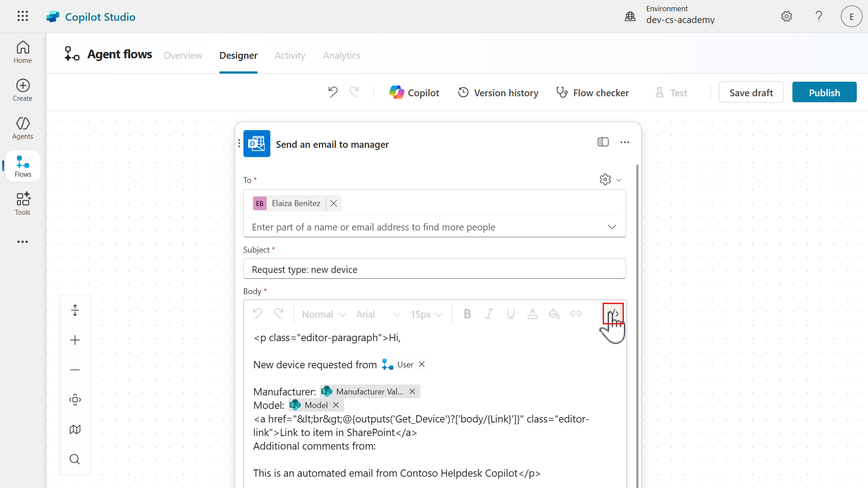Screen dimensions: 868x488
Task: Toggle Underline formatting in the Body editor
Action: tap(510, 314)
